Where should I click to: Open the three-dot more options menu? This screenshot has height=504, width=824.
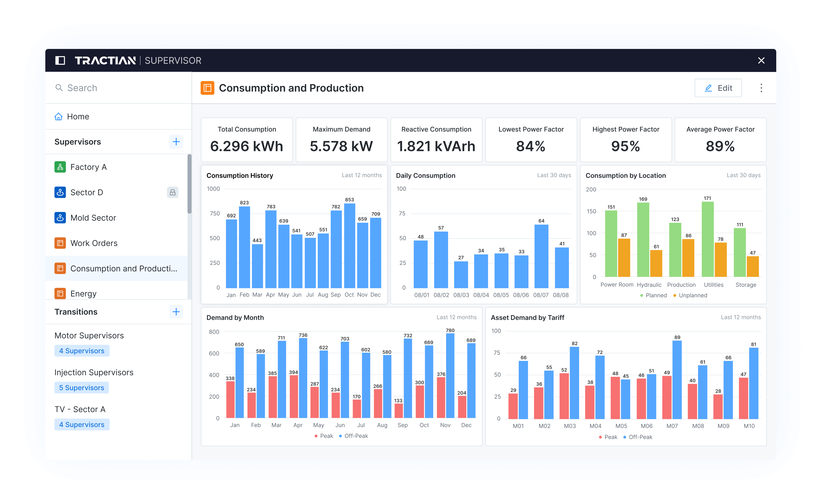761,88
